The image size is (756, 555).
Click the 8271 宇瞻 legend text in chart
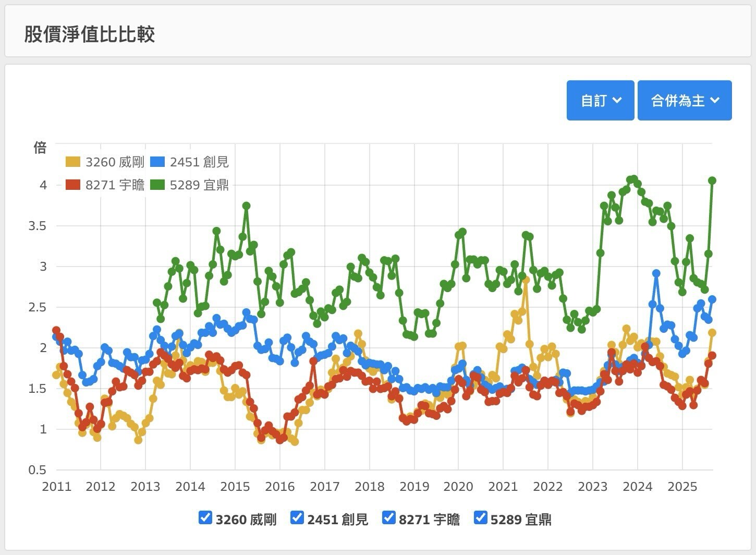[115, 185]
